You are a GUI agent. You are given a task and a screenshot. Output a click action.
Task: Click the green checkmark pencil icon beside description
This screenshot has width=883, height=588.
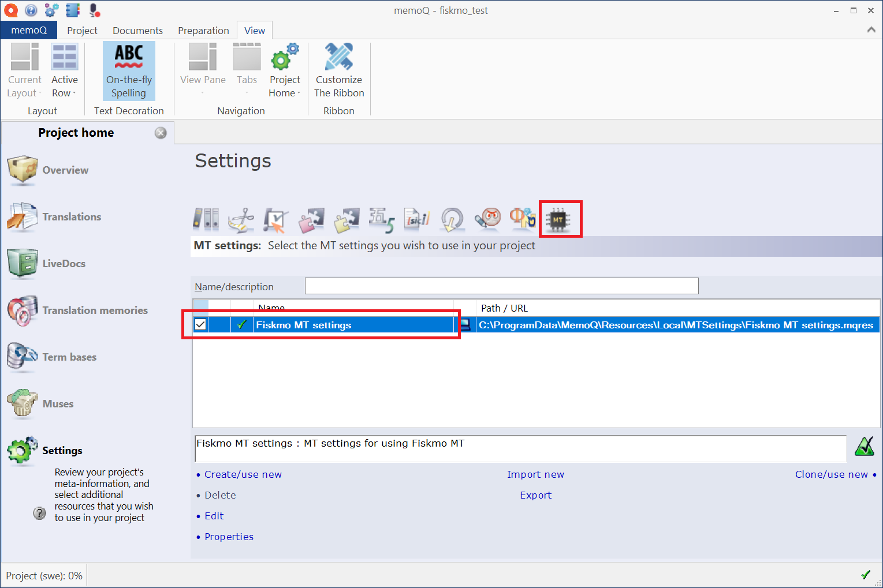click(864, 446)
